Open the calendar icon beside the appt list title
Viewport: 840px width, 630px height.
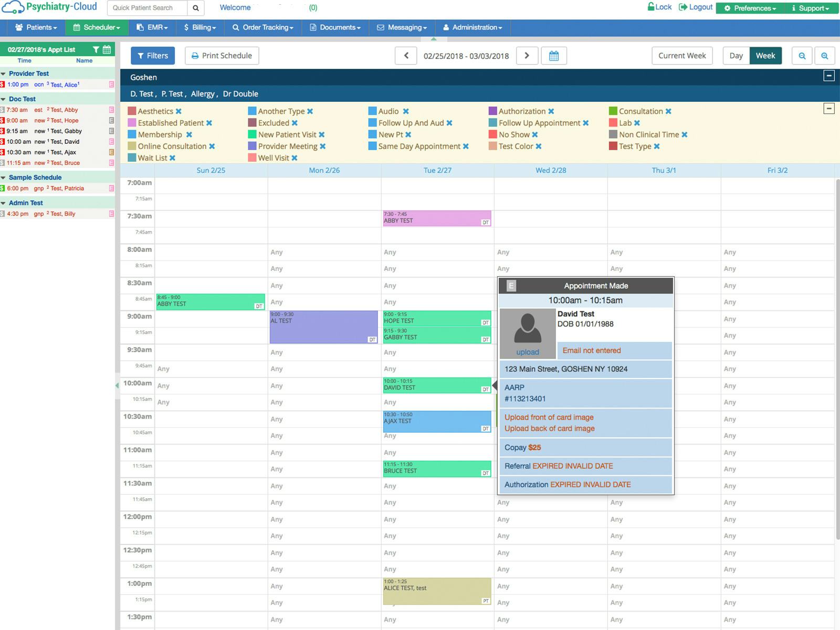point(107,49)
